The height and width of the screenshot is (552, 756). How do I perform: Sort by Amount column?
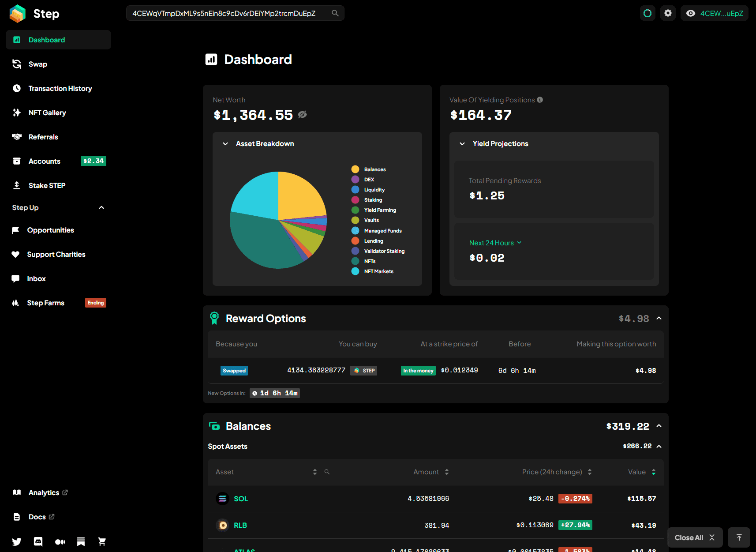coord(447,472)
